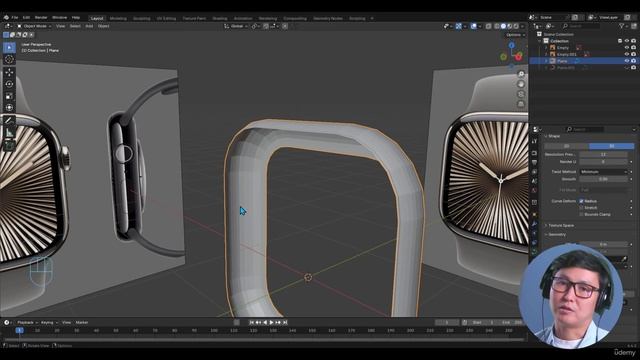The height and width of the screenshot is (360, 640).
Task: Click the Z axis on navigation gizmo
Action: point(511,46)
